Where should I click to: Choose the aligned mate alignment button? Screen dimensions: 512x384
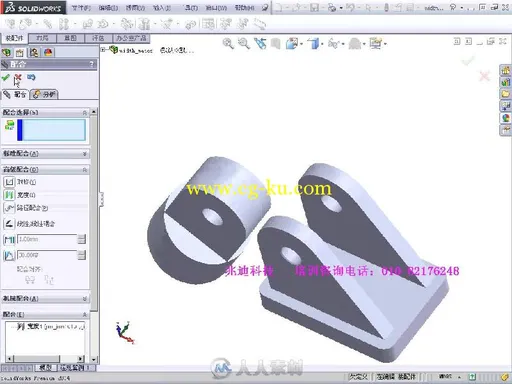coord(30,280)
